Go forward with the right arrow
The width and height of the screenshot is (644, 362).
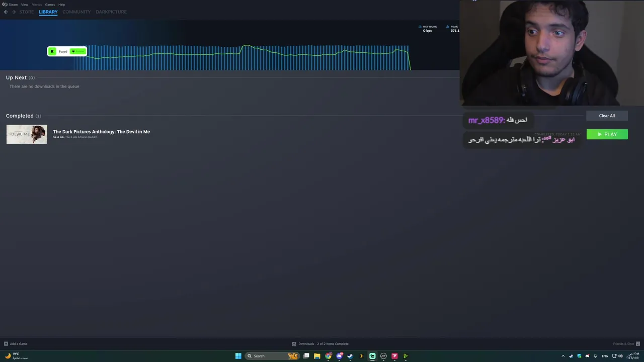coord(14,12)
